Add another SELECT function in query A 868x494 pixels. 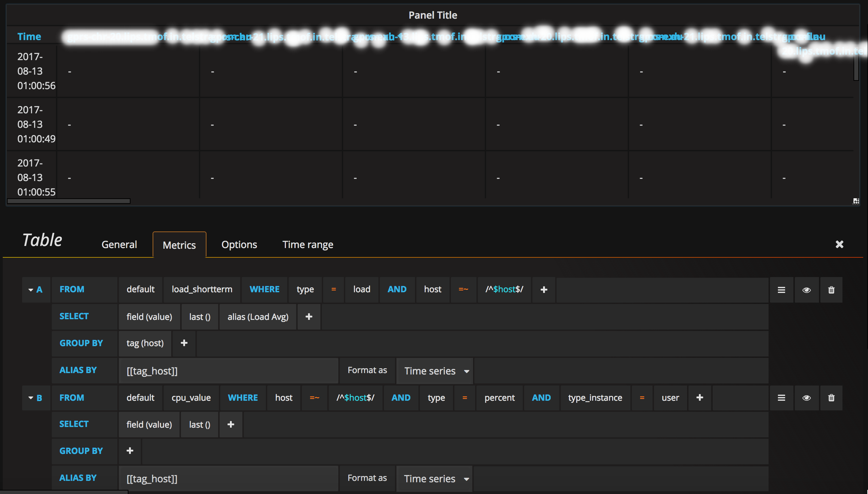[x=309, y=316]
